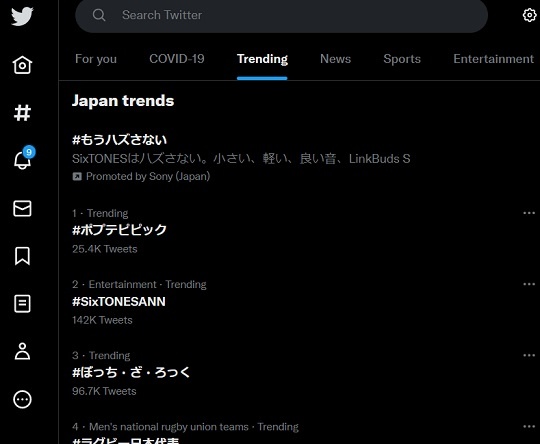Select the News tab
This screenshot has width=540, height=444.
[335, 59]
